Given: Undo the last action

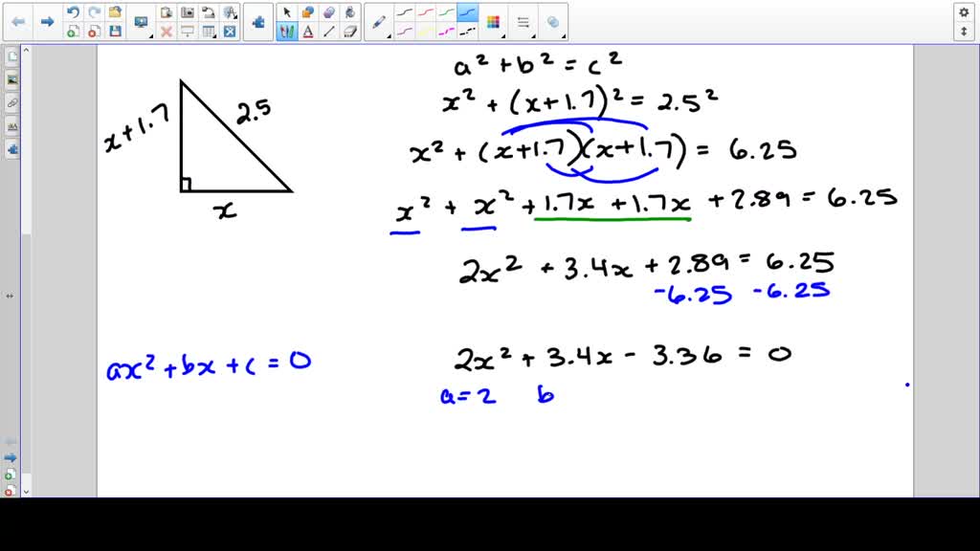Looking at the screenshot, I should 73,12.
